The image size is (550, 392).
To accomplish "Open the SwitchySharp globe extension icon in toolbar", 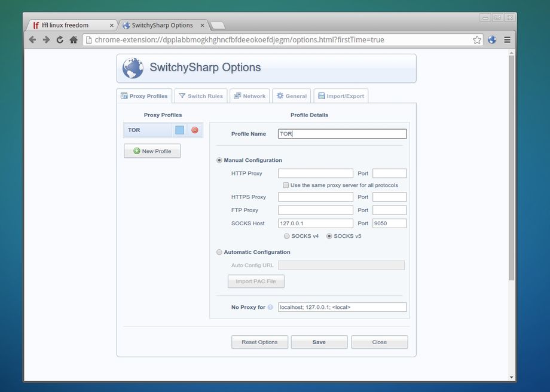I will tap(492, 39).
